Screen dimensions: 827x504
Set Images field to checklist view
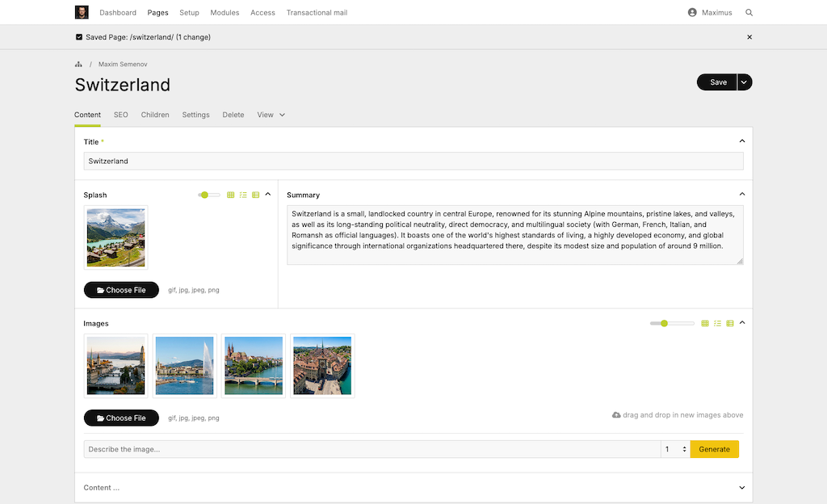tap(717, 323)
